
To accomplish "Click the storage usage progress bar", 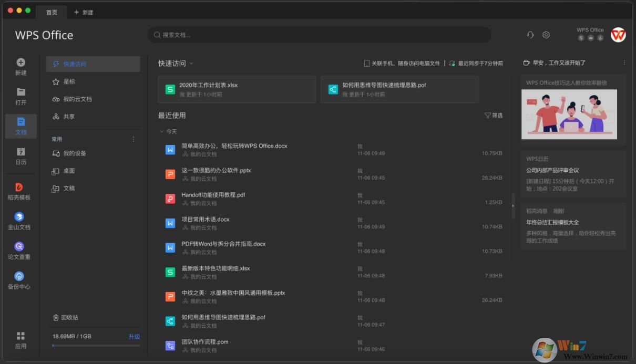I will tap(96, 345).
